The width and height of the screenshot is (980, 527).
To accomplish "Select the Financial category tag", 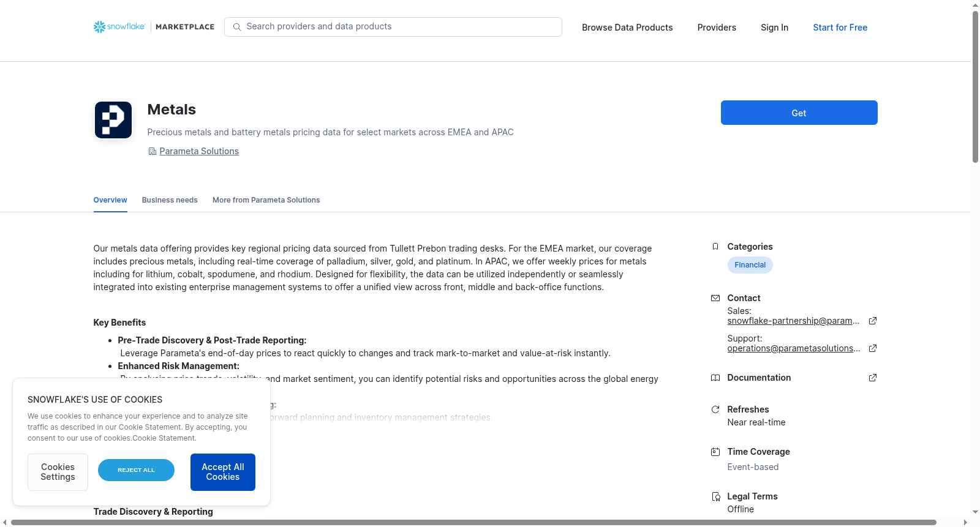I will click(x=750, y=265).
